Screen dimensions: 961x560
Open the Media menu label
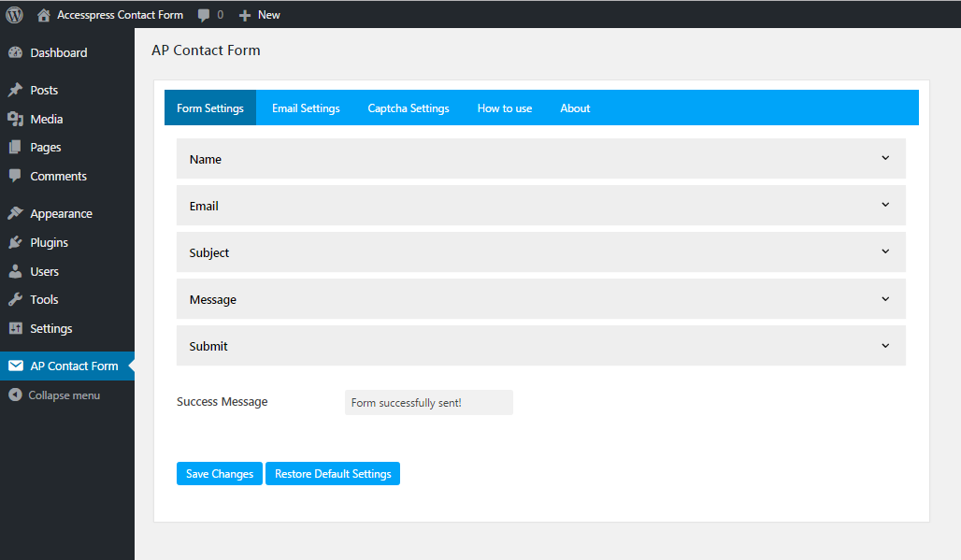tap(47, 119)
